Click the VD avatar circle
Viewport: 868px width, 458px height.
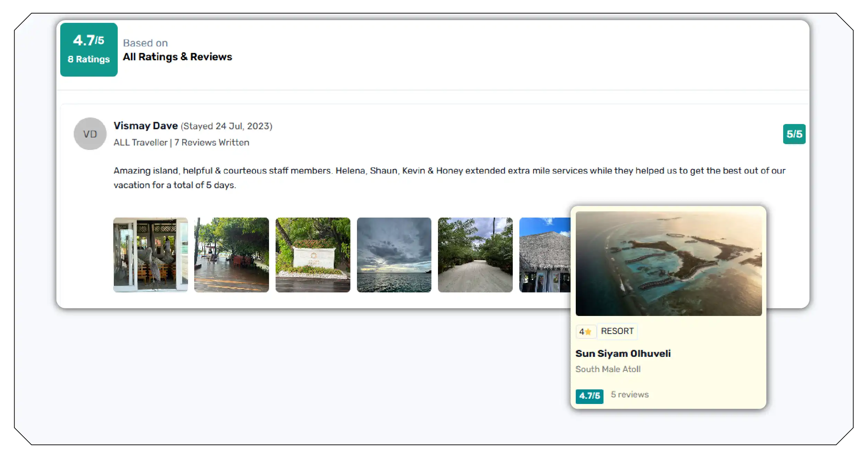[90, 134]
